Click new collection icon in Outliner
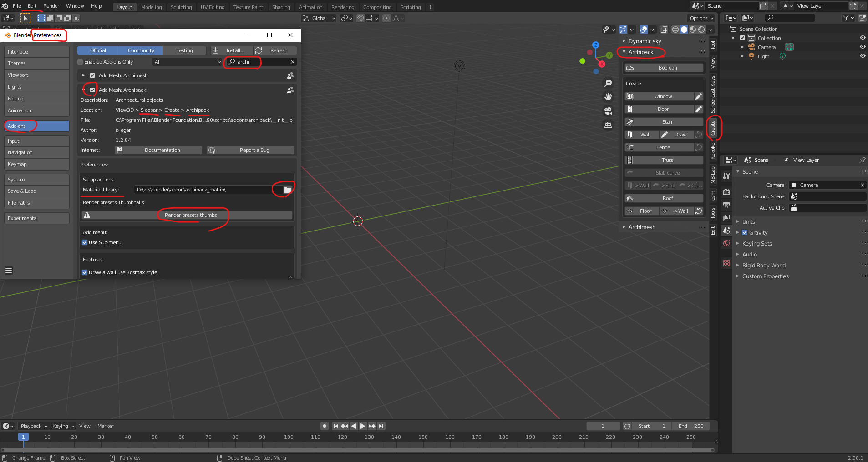The width and height of the screenshot is (868, 462). [862, 18]
